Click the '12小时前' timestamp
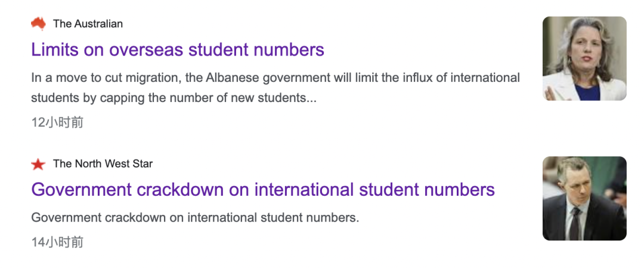The width and height of the screenshot is (644, 268). [x=57, y=122]
